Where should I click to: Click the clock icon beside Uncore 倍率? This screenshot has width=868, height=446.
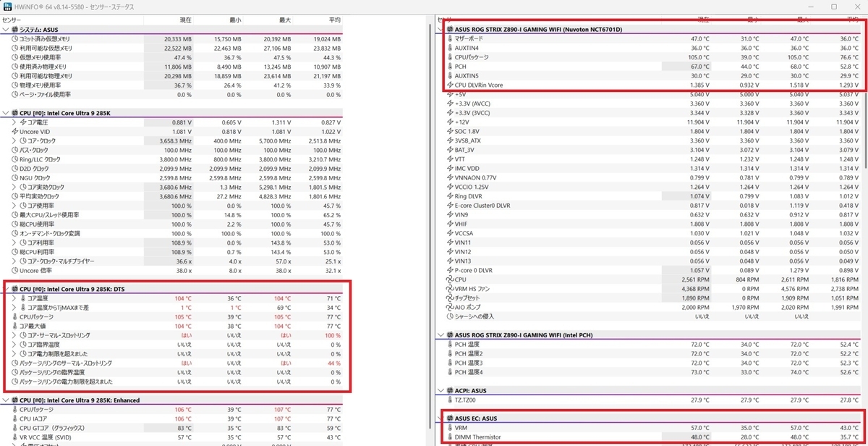14,270
